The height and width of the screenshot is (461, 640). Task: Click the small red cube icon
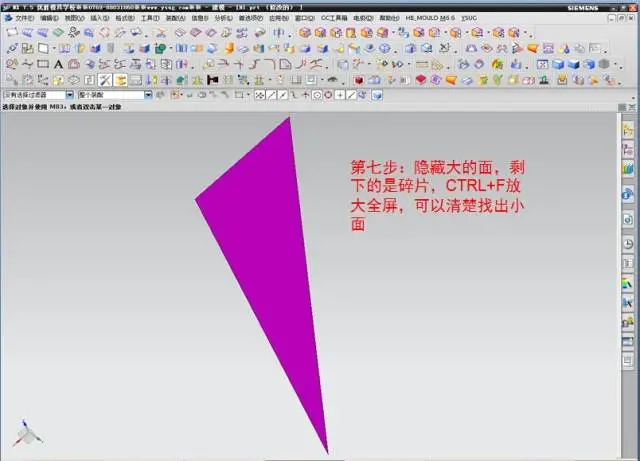point(358,80)
